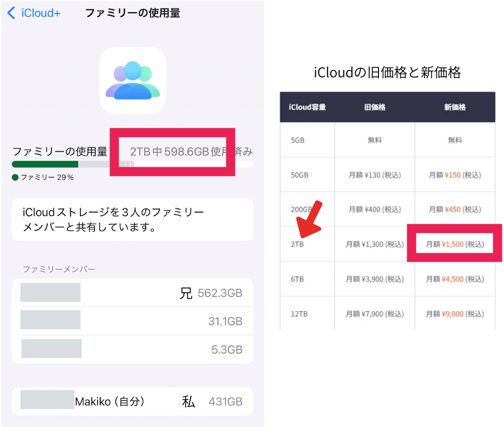
Task: Click the back chevron beside iCloud+
Action: point(10,13)
